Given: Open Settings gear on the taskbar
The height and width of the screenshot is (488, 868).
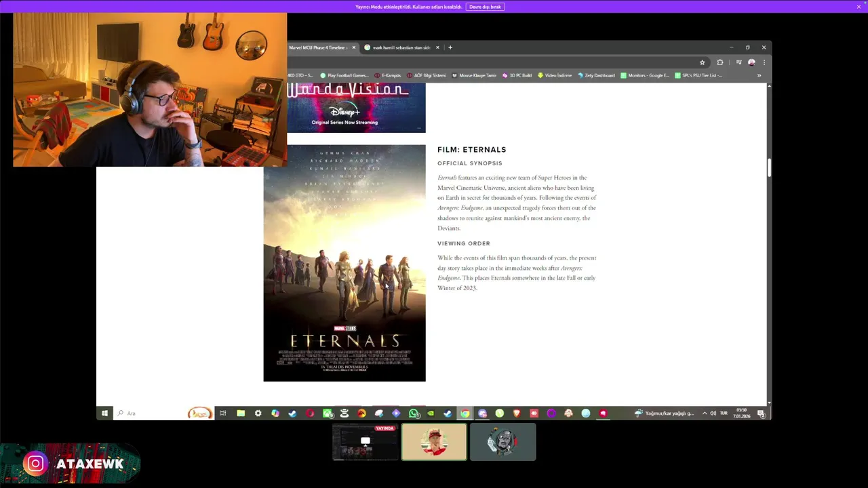Looking at the screenshot, I should (x=258, y=413).
